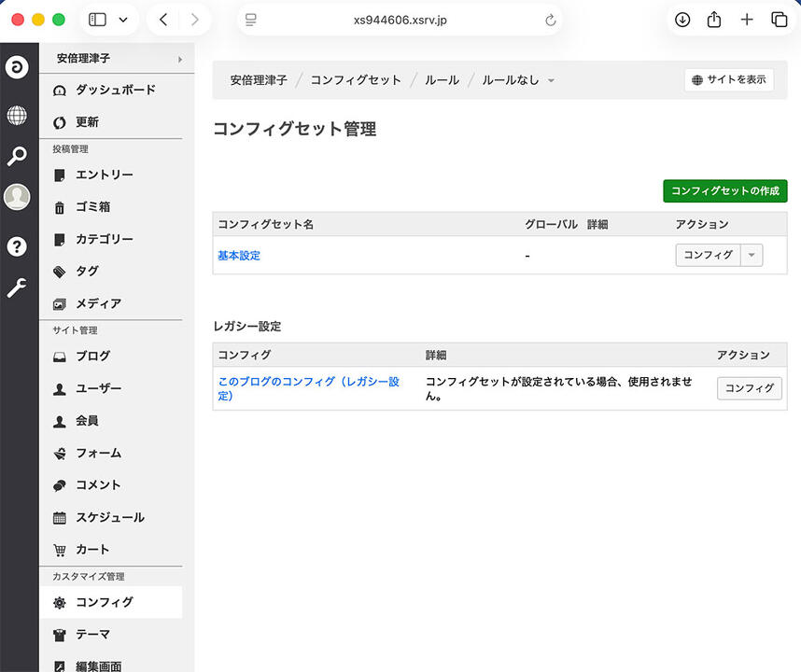
Task: Expand the ルールなし breadcrumb dropdown
Action: pyautogui.click(x=551, y=80)
